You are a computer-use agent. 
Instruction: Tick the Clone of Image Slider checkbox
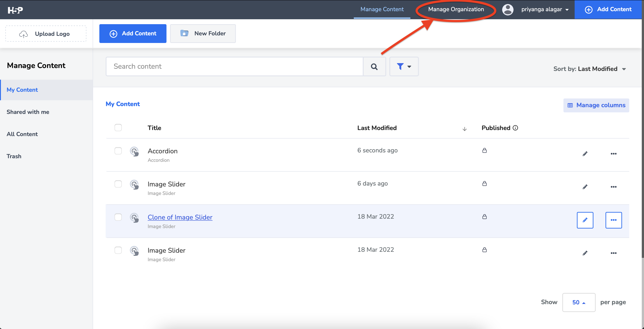(x=118, y=217)
